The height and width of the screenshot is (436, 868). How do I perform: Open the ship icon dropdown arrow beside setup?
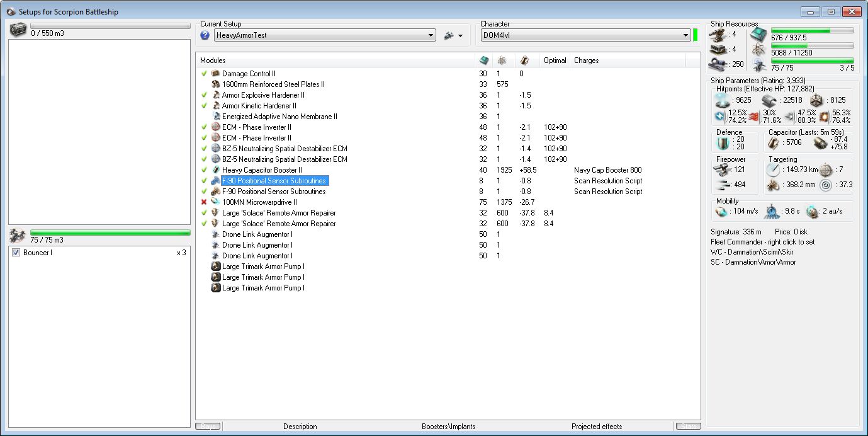coord(461,36)
